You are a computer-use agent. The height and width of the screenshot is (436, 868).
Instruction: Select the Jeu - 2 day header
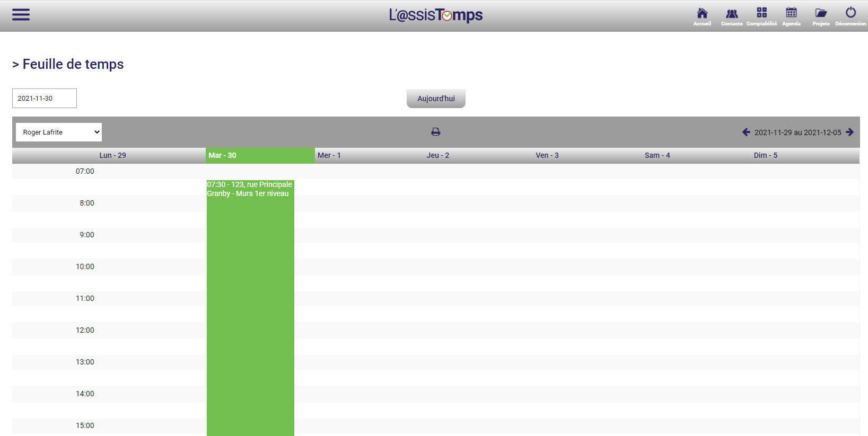coord(438,155)
